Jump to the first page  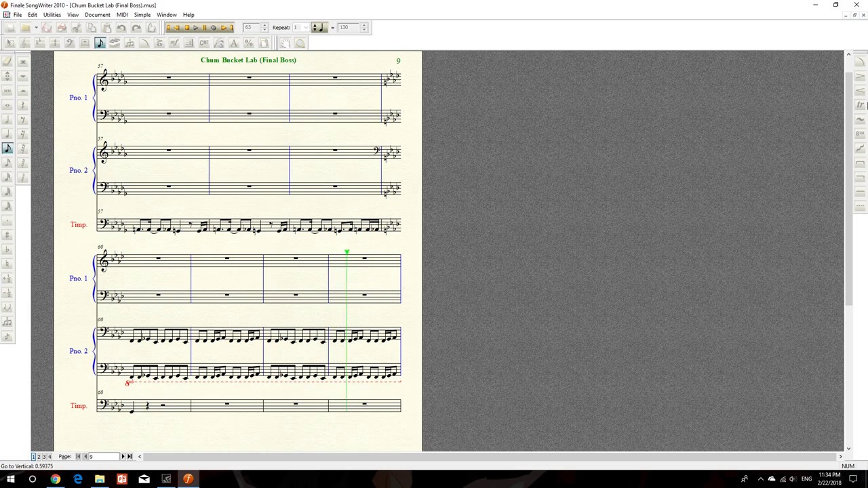click(77, 457)
